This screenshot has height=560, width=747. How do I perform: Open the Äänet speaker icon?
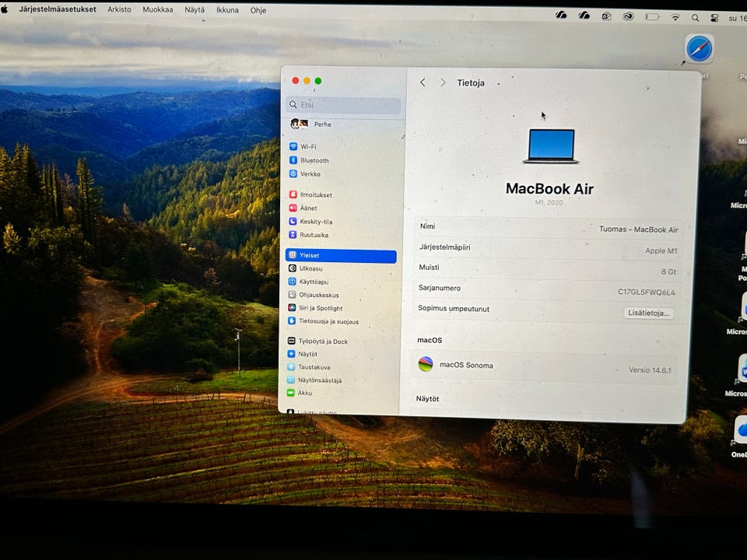click(293, 208)
